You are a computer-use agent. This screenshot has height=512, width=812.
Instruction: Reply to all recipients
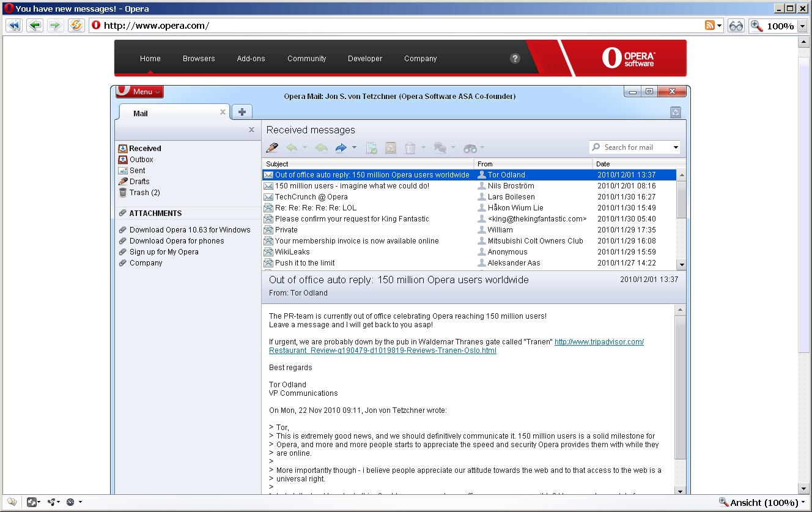pyautogui.click(x=320, y=147)
